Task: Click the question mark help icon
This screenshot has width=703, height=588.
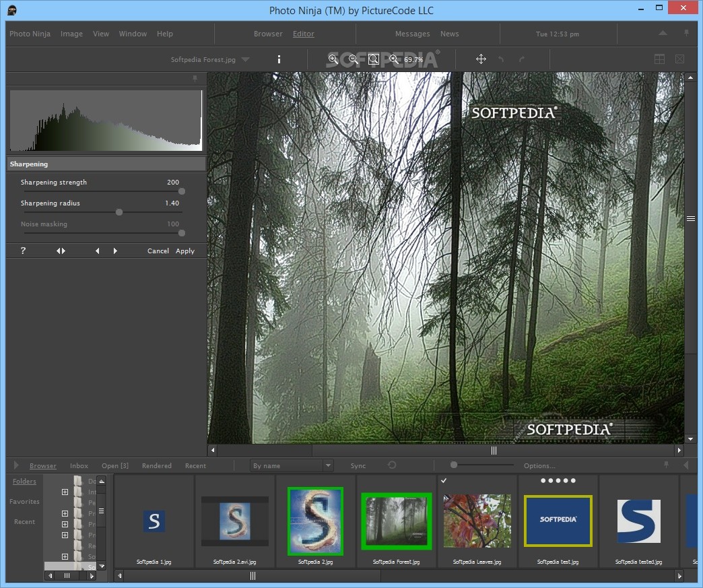Action: 23,251
